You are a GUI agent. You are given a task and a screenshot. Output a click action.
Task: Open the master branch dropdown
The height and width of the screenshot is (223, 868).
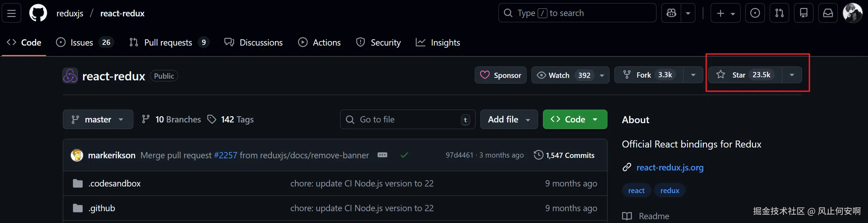click(x=98, y=119)
